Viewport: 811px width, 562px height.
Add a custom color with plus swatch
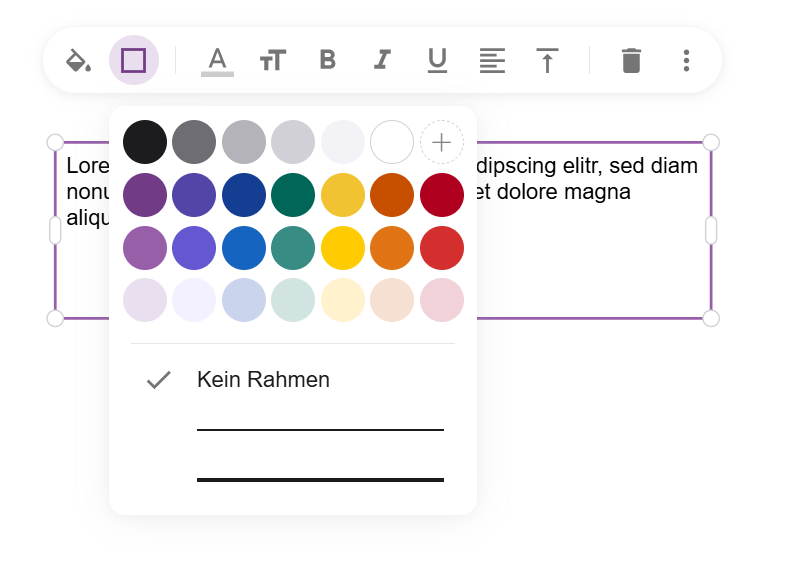coord(442,142)
